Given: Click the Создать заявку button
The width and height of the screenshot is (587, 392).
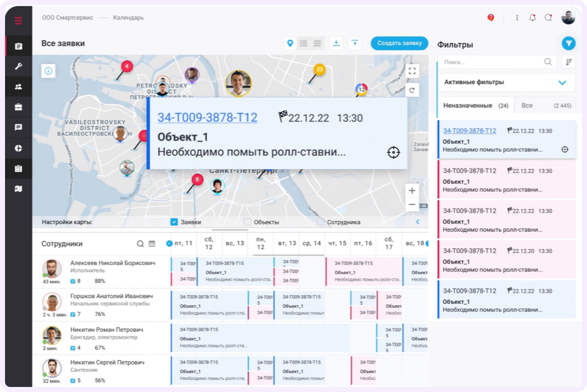Looking at the screenshot, I should 399,43.
